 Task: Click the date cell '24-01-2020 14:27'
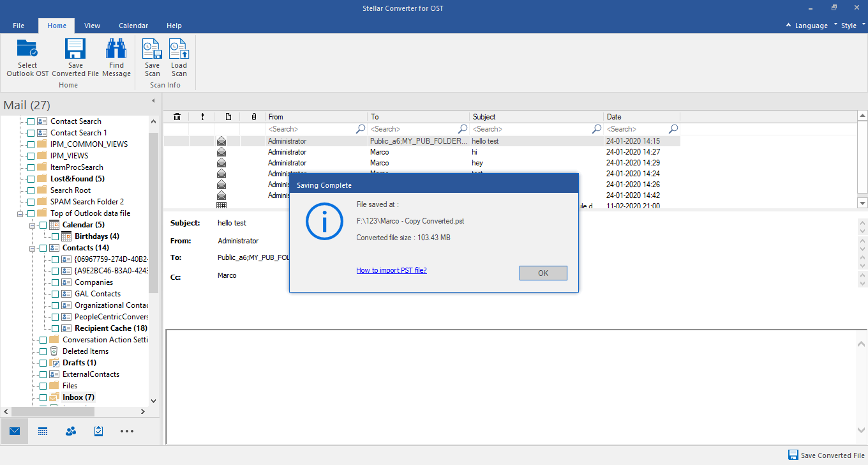tap(633, 152)
